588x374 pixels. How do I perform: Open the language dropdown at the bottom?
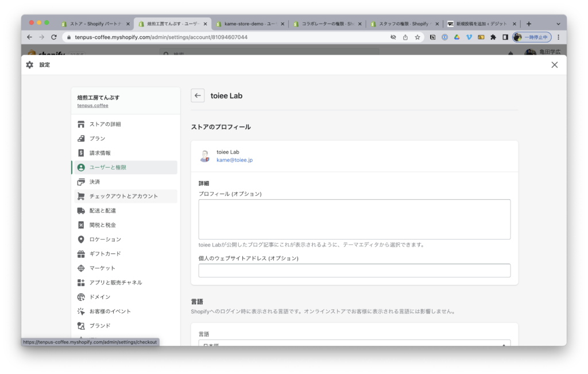point(354,343)
